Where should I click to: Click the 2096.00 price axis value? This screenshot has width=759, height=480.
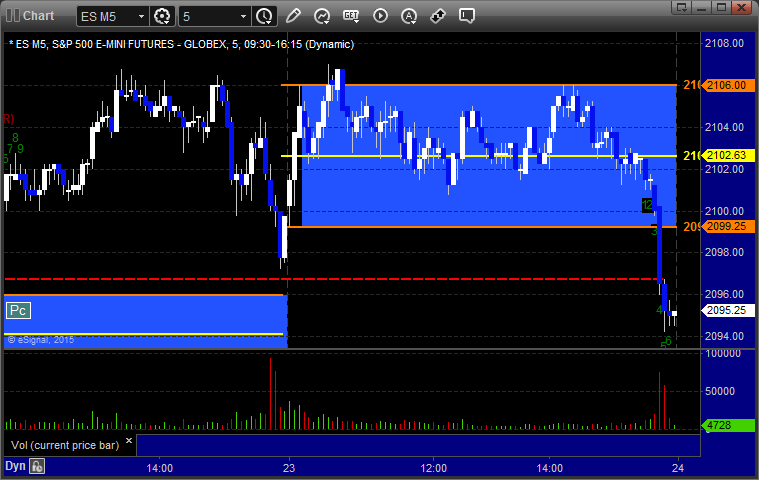[x=724, y=294]
